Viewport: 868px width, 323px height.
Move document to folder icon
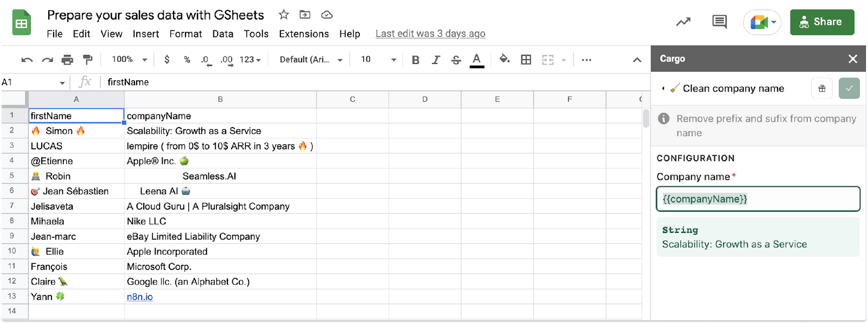305,15
